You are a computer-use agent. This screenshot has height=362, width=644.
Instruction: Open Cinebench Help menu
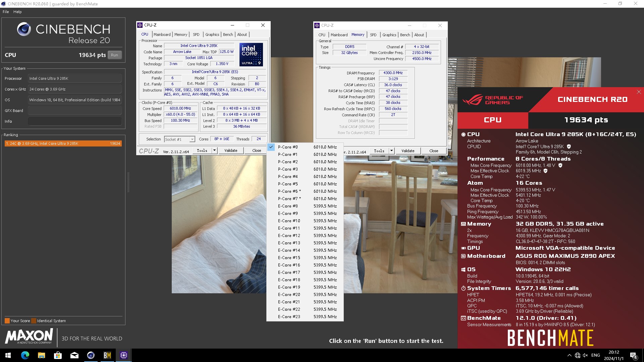(x=17, y=12)
